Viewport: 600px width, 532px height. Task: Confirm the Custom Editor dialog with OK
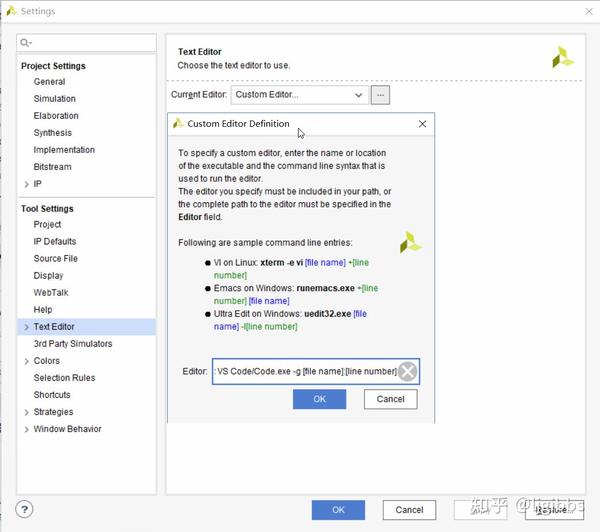click(x=320, y=399)
